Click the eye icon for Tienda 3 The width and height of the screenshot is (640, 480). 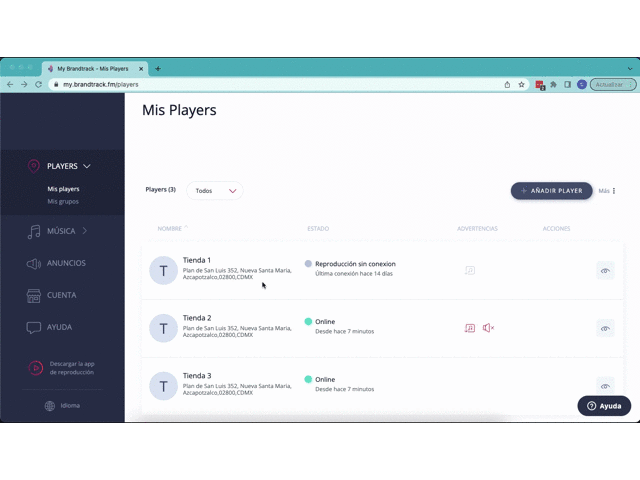click(605, 385)
